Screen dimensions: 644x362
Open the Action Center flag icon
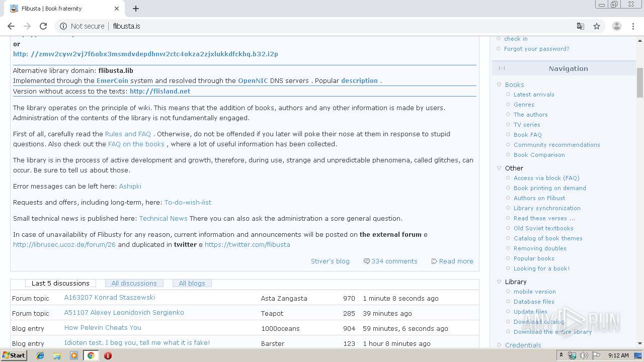point(595,355)
